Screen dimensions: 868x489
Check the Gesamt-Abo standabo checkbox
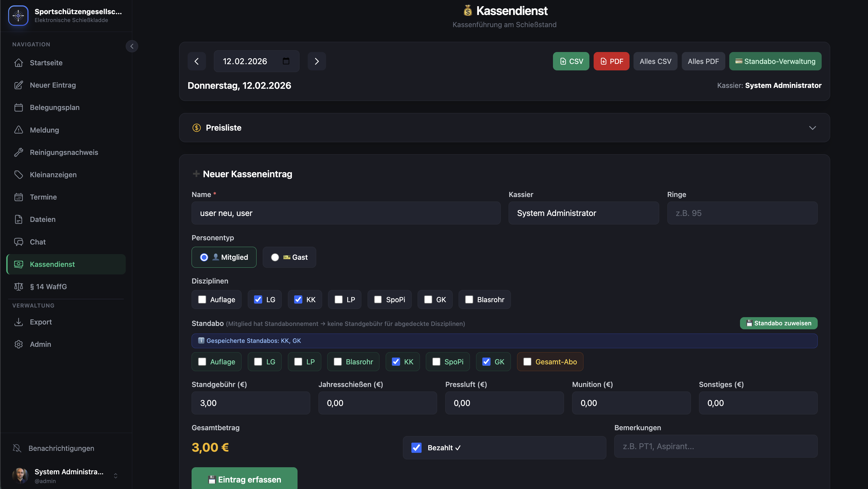(527, 362)
